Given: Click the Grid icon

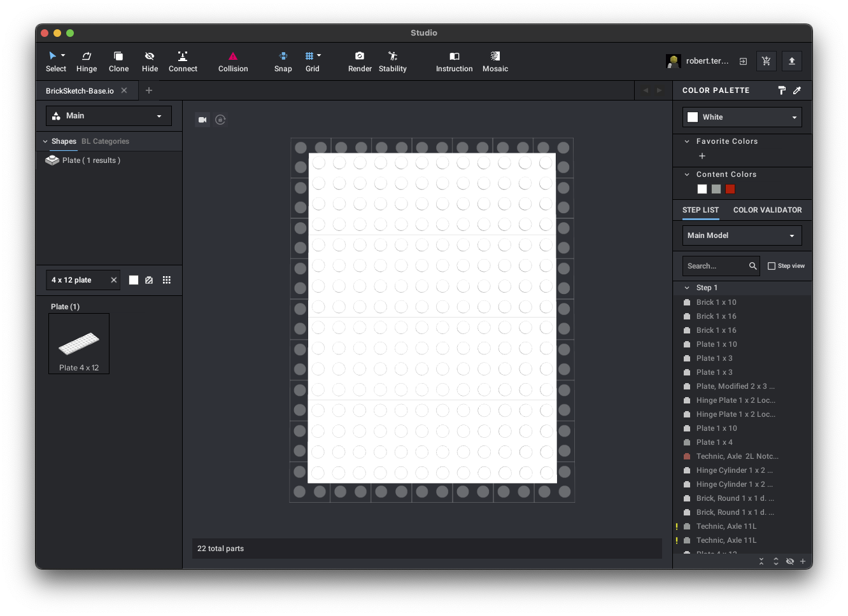Looking at the screenshot, I should [309, 56].
